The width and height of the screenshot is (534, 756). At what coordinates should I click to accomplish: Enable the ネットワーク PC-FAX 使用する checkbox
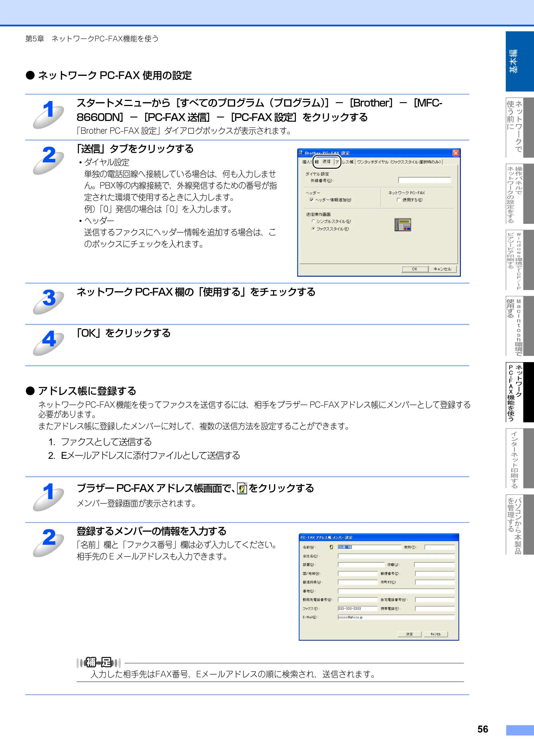click(399, 200)
